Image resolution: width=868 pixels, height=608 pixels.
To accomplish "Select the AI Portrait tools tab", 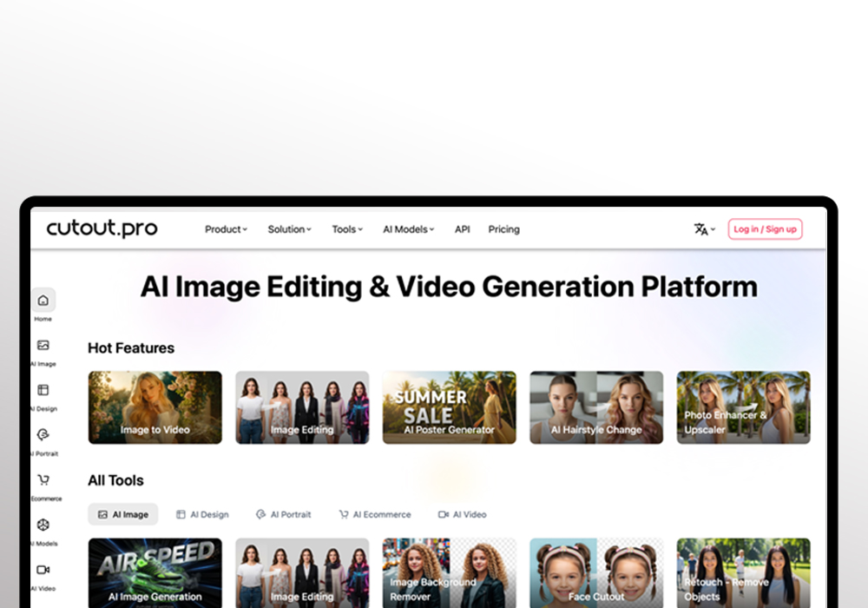I will pyautogui.click(x=283, y=514).
